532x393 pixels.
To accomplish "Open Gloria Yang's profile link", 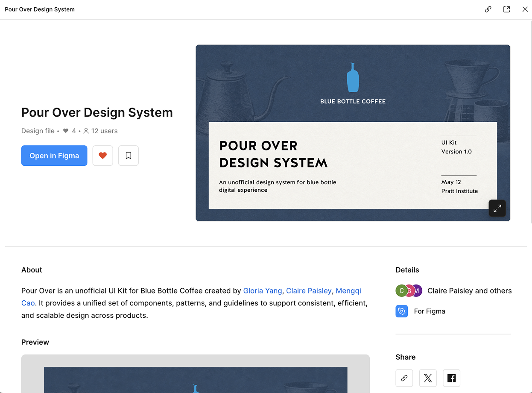I will click(263, 290).
